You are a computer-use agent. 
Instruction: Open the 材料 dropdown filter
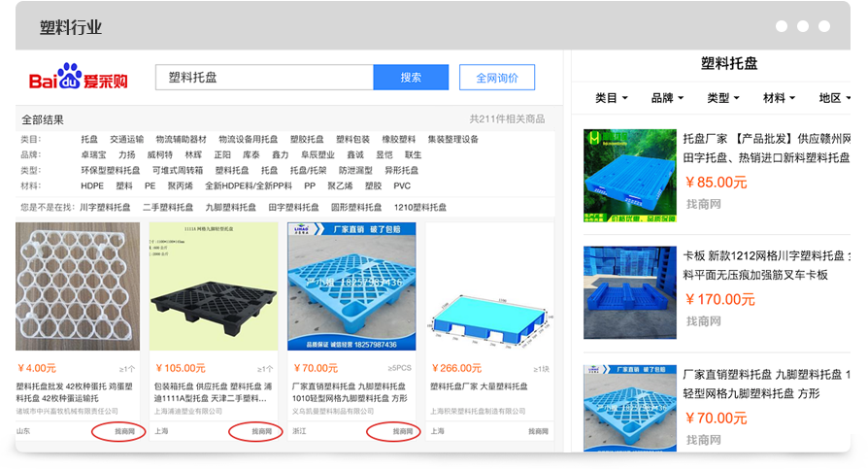pos(779,98)
